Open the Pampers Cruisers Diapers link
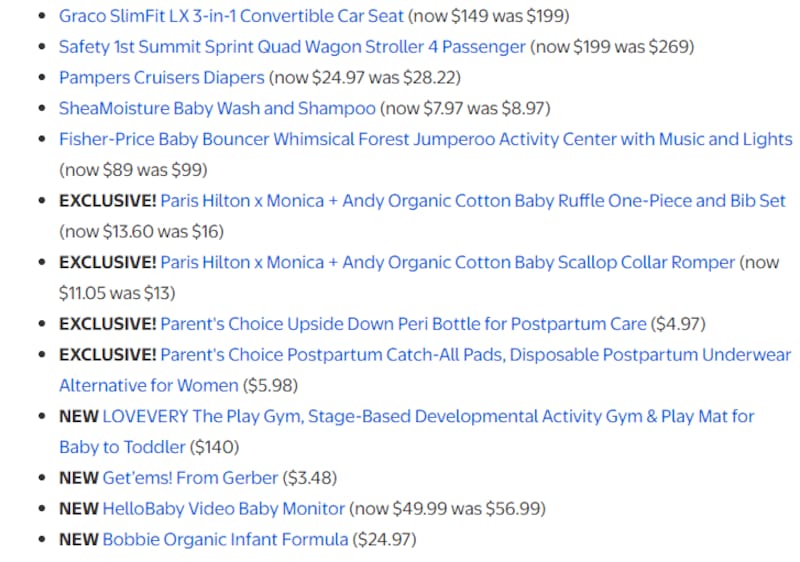The image size is (800, 562). pos(162,78)
